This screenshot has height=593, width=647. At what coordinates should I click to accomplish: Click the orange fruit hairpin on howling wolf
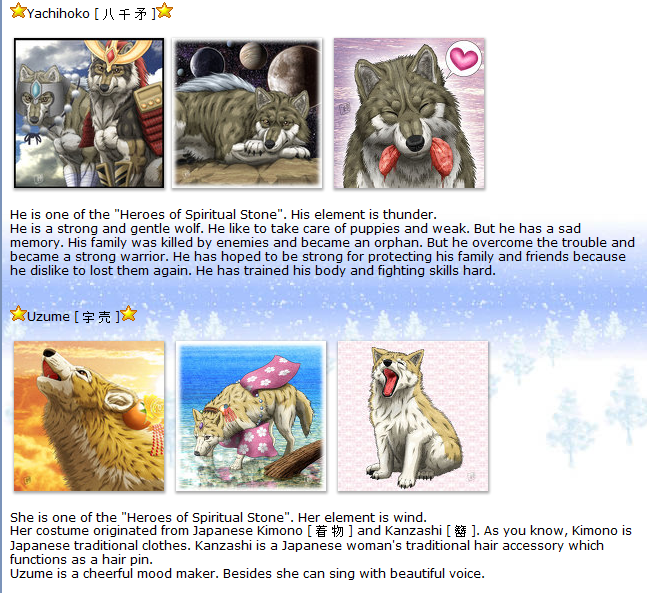pos(137,417)
